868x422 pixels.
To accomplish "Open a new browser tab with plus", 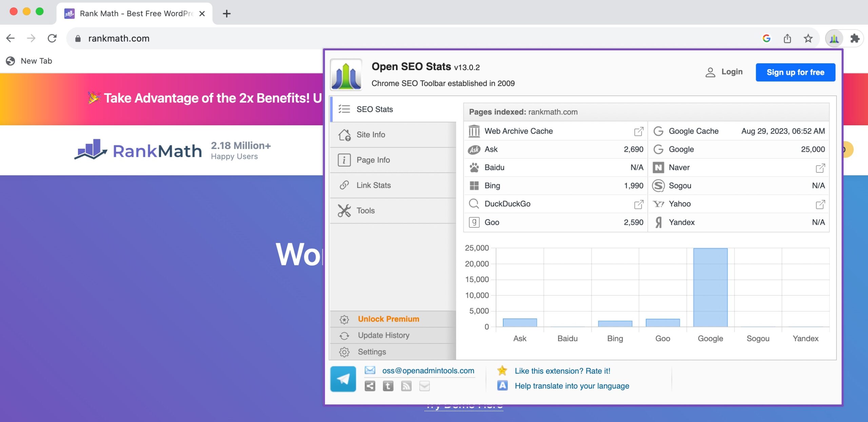I will pyautogui.click(x=226, y=14).
